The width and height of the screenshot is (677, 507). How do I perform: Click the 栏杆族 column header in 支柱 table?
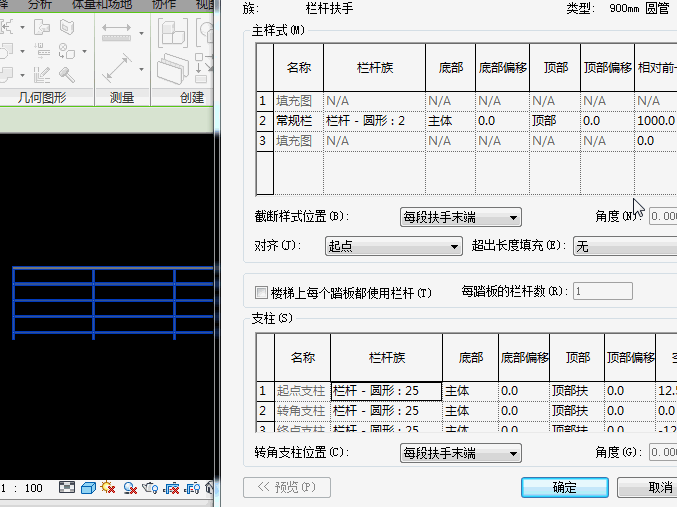[386, 358]
